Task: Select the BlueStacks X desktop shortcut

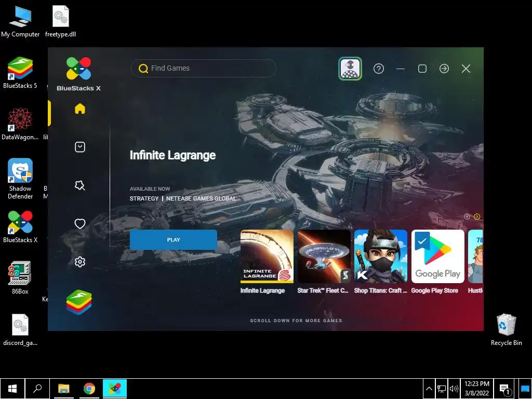Action: tap(20, 227)
